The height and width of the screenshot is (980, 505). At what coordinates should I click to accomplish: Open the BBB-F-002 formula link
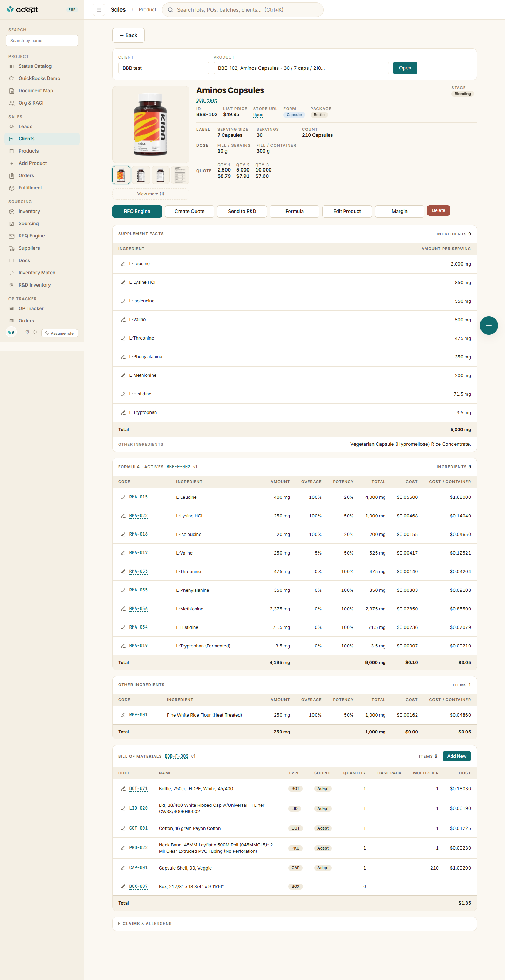pyautogui.click(x=179, y=467)
